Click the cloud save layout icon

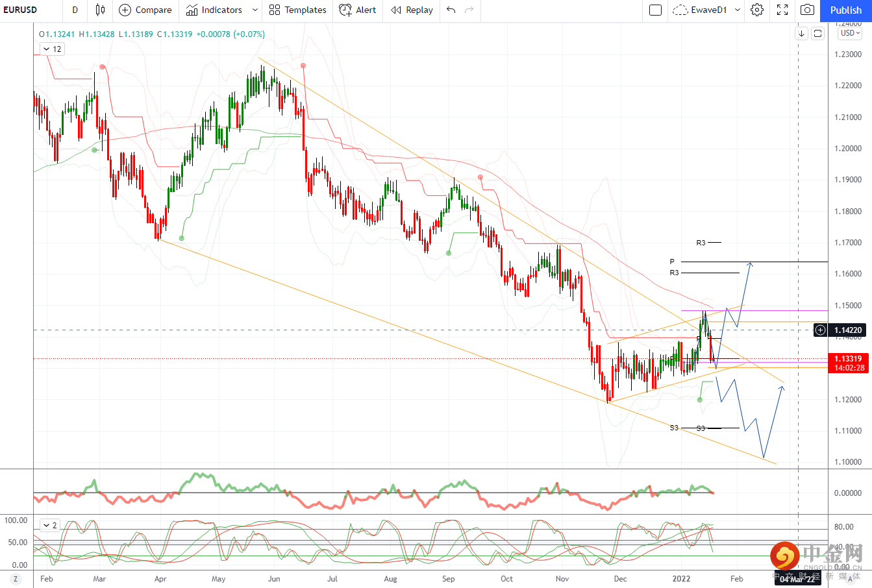(x=680, y=10)
